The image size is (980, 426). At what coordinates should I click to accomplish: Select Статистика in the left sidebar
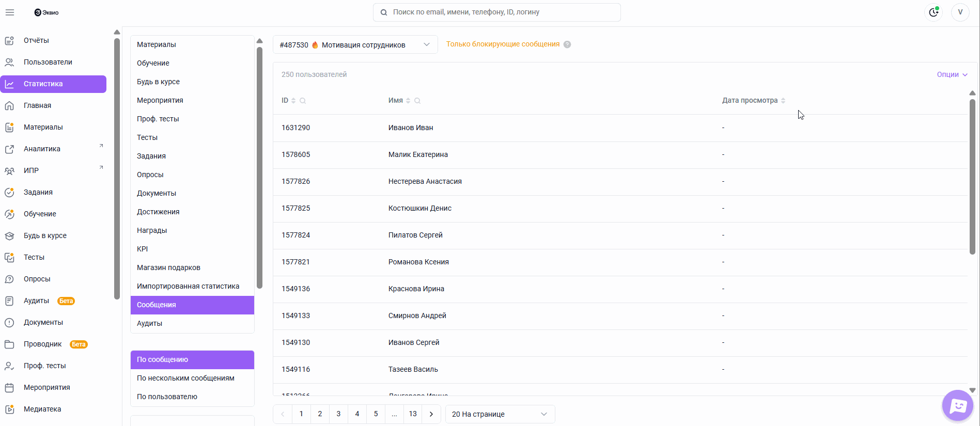click(x=54, y=84)
